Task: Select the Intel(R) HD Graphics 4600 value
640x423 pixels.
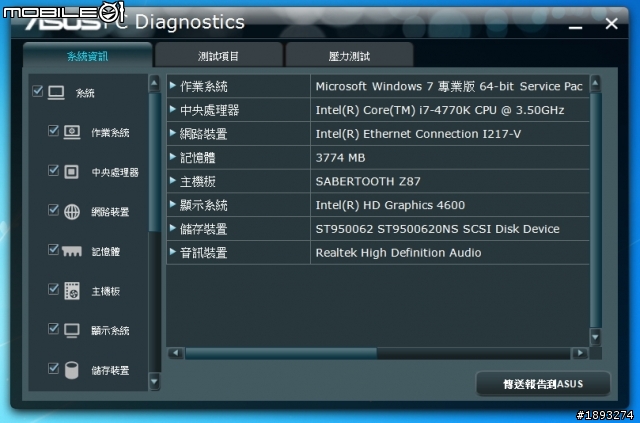Action: coord(390,205)
